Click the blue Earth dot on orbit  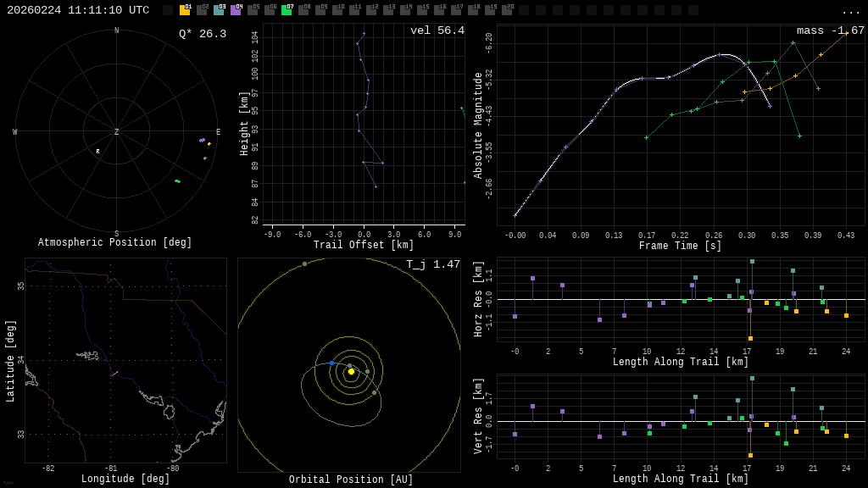click(x=331, y=363)
